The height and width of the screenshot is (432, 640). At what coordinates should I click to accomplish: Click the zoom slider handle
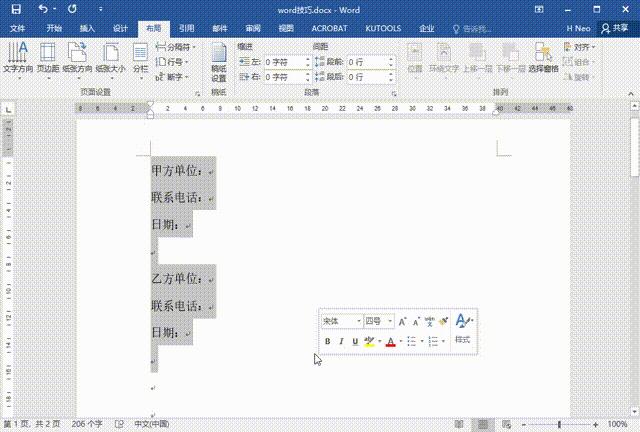559,425
